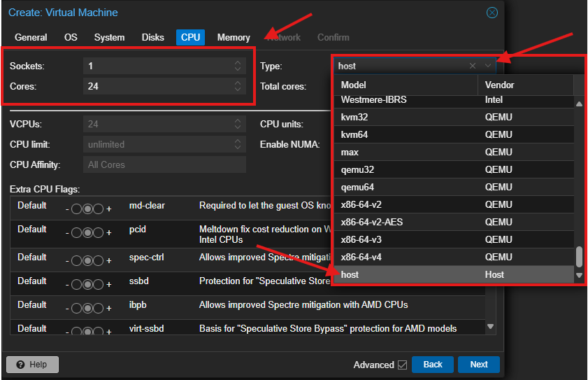Click the CPU limit field

point(164,145)
